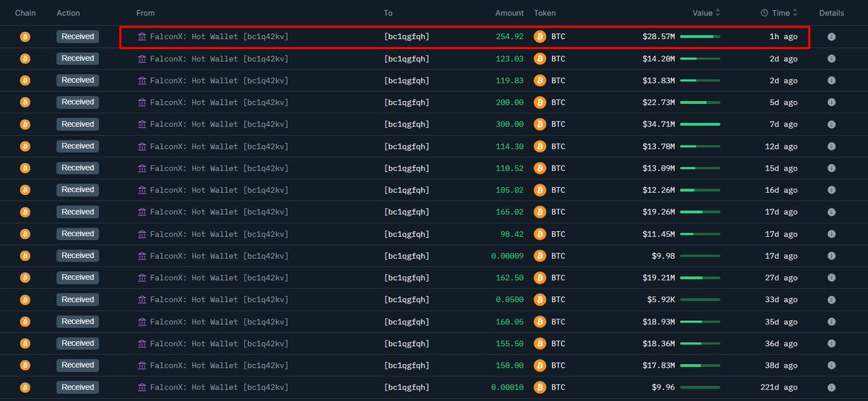
Task: Click BTC token icon in 98.42 row
Action: (x=540, y=234)
